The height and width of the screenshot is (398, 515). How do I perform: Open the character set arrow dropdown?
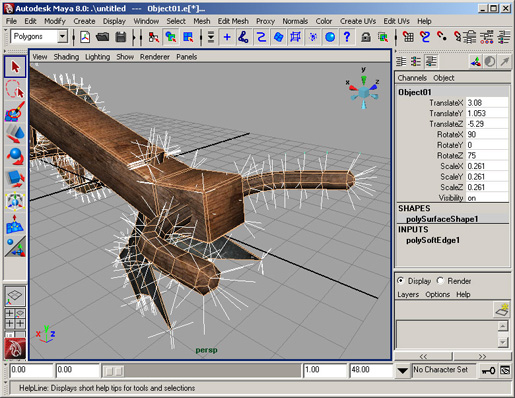[403, 370]
